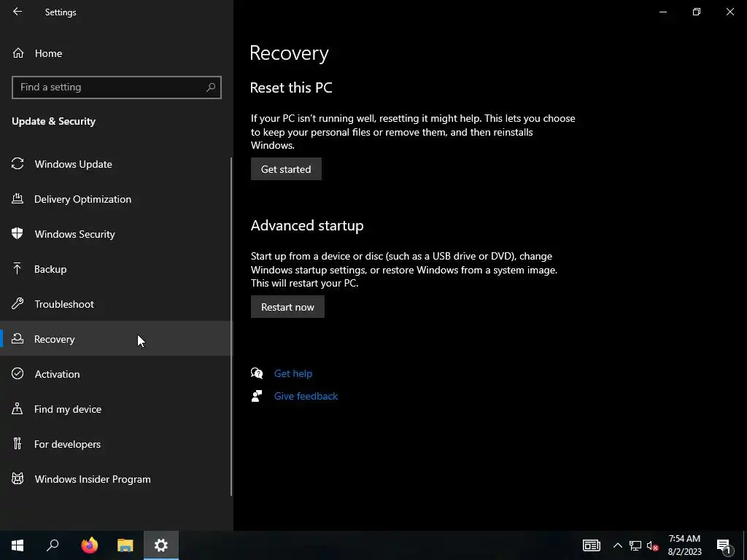Click the Recovery page title

click(289, 52)
